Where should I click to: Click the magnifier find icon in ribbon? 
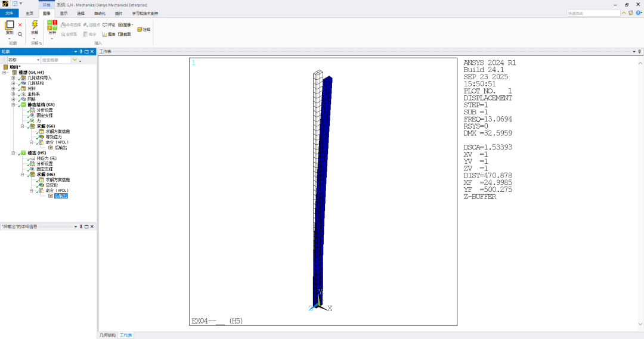(20, 35)
